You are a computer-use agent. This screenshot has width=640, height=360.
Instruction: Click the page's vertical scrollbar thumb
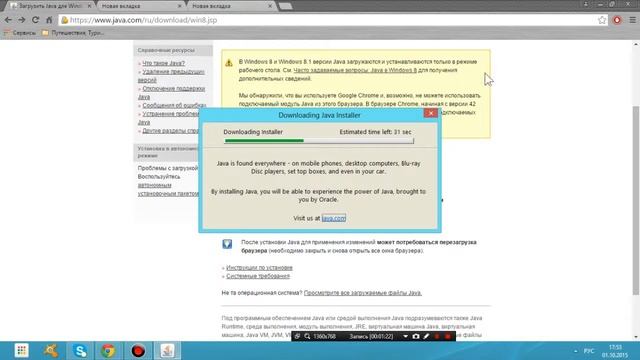pyautogui.click(x=636, y=200)
